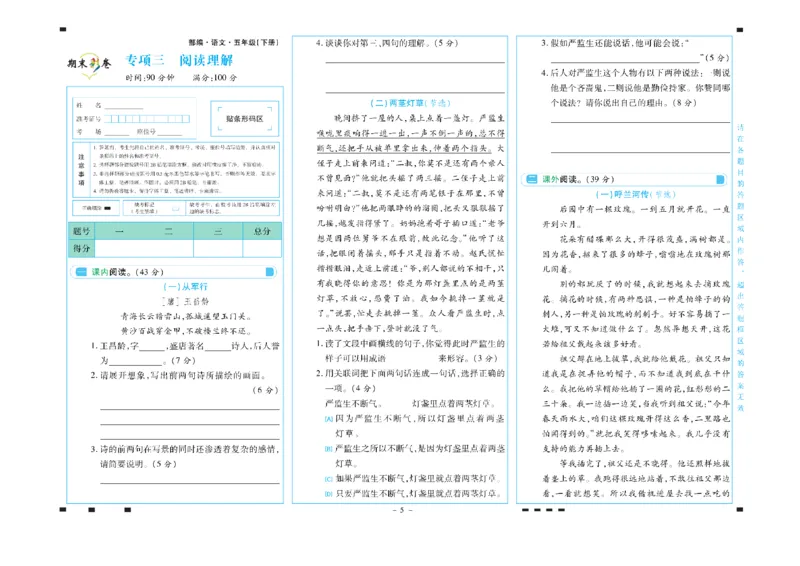Click the blue section icon before 课内阅读

click(81, 272)
